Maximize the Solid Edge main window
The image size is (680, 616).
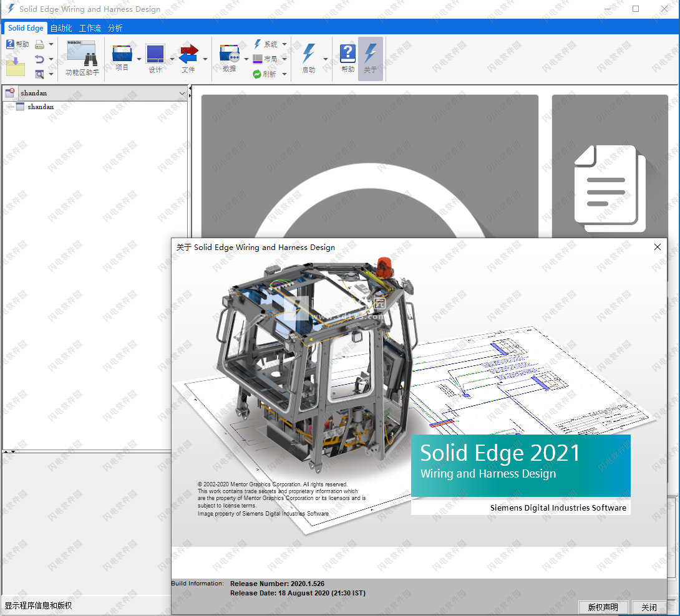pos(636,9)
